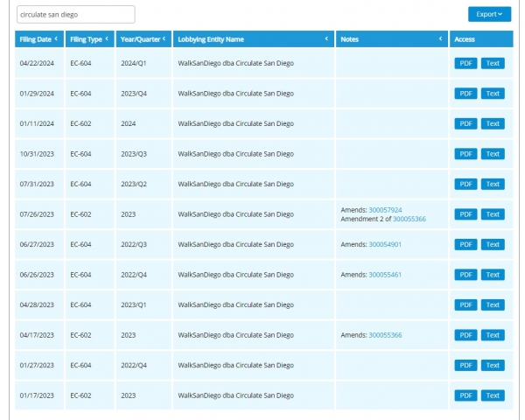Follow the amended filing link 300057924
Viewport: 525px width, 420px height.
pos(385,210)
